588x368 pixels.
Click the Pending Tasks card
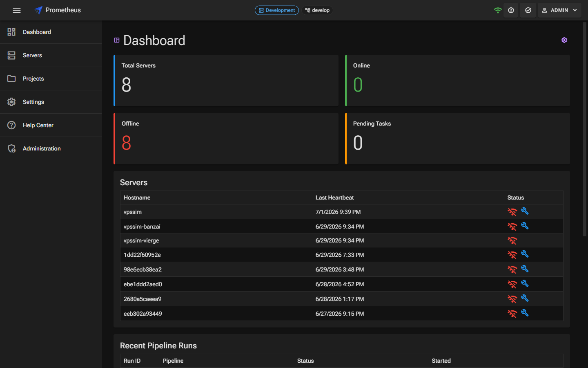457,139
